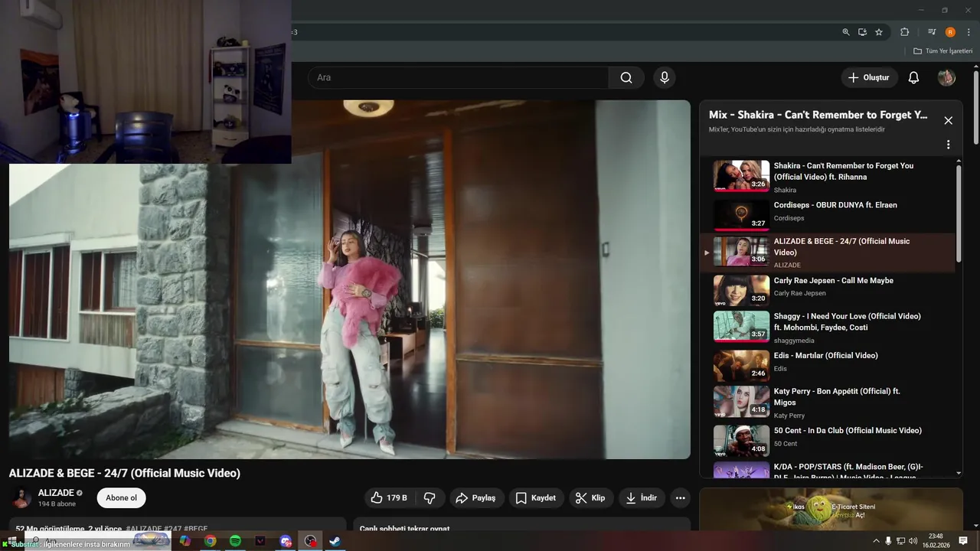This screenshot has width=980, height=551.
Task: Click the Paylaş share button
Action: tap(475, 498)
